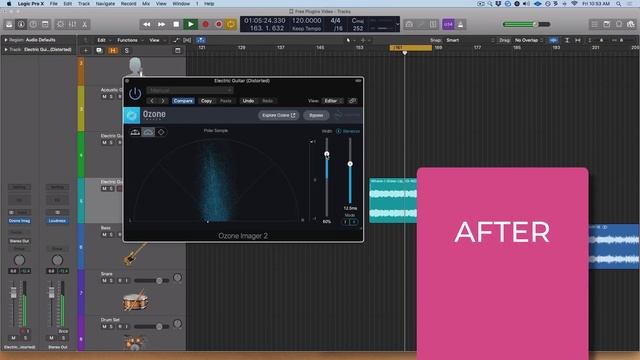Toggle the purple Count-in button
Viewport: 640px width, 360px height.
[x=448, y=24]
